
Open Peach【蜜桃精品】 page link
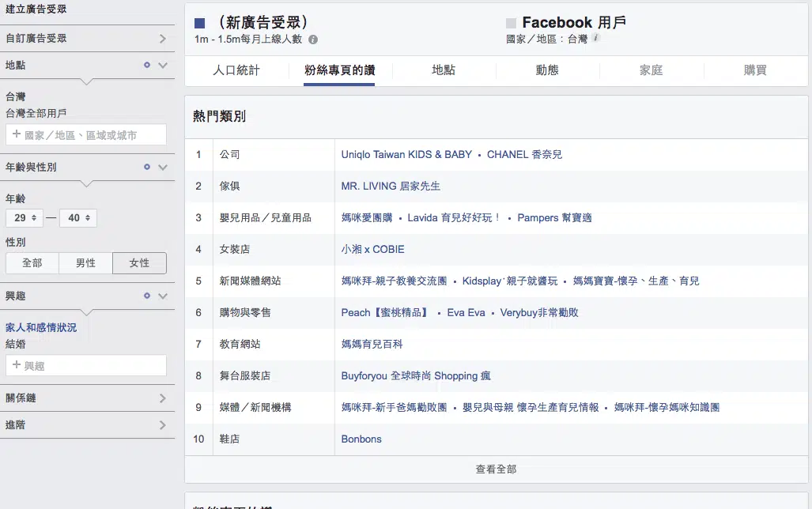(387, 312)
